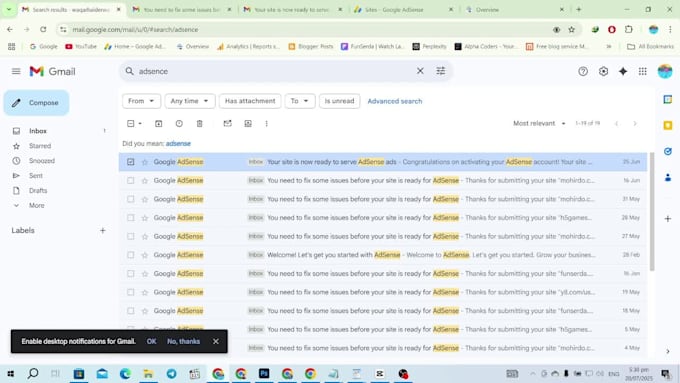This screenshot has height=383, width=680.
Task: Open the Gmail main menu hamburger icon
Action: (x=16, y=71)
